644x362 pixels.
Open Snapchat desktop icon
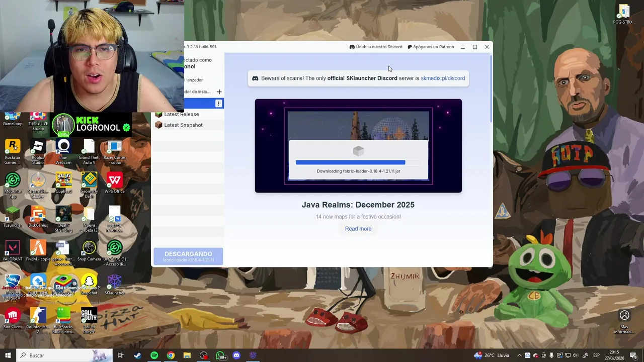pyautogui.click(x=89, y=284)
